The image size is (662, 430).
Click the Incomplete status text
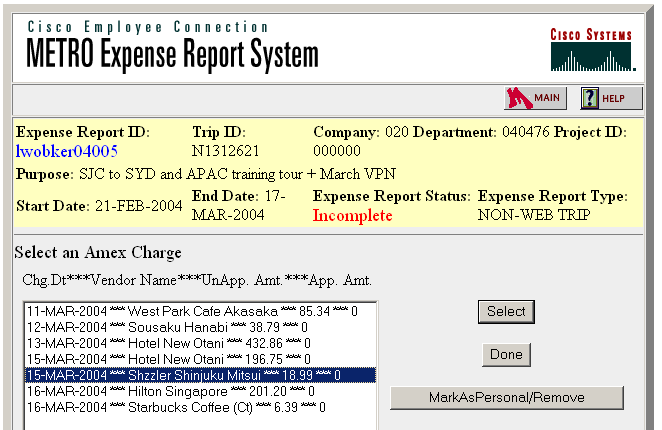pos(353,216)
